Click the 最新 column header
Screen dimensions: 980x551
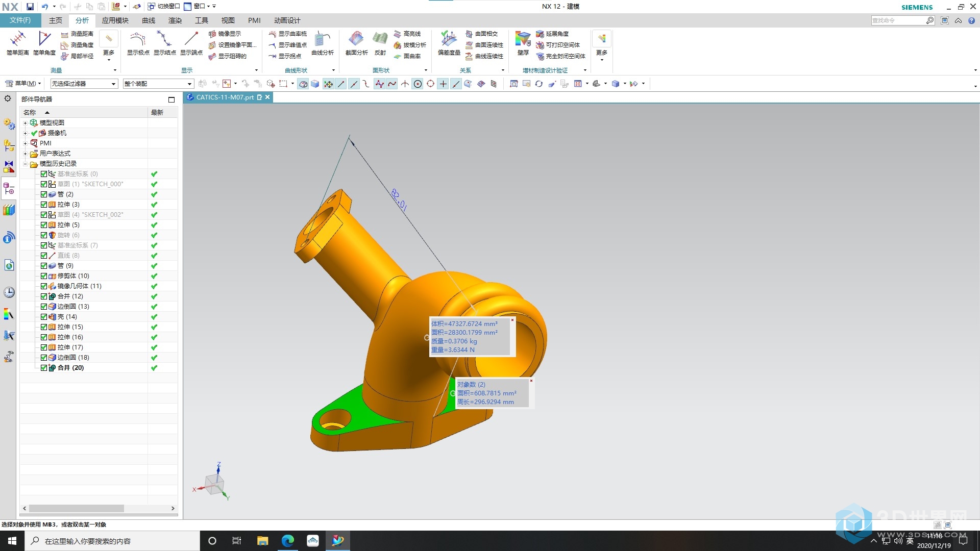click(162, 112)
